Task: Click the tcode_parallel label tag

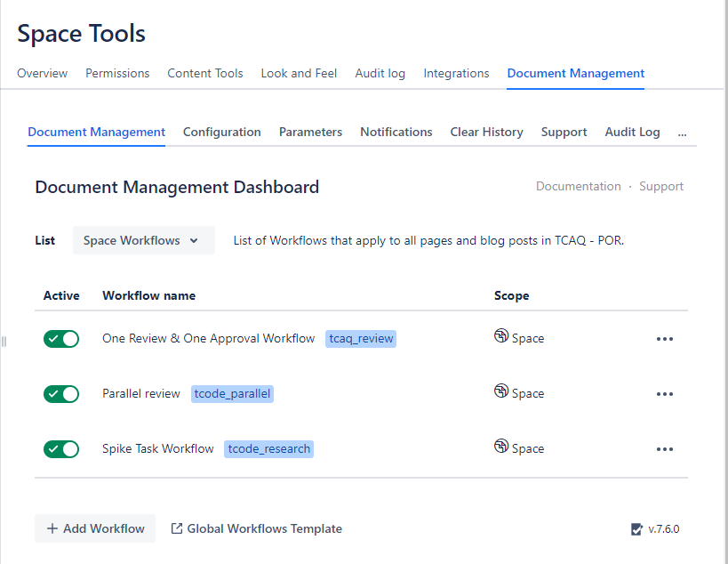Action: click(x=232, y=394)
